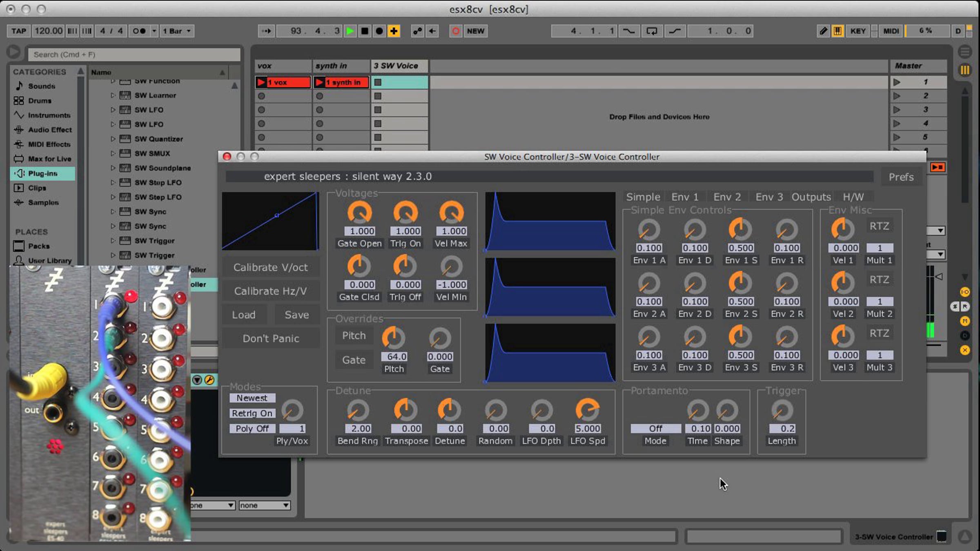
Task: Toggle Retrig On in Modes
Action: (x=252, y=413)
